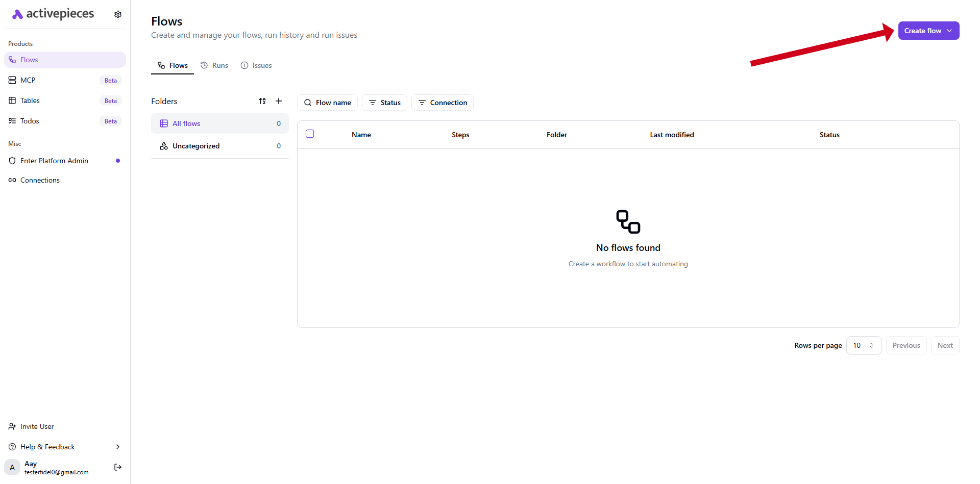
Task: Open the Status filter
Action: pos(385,103)
